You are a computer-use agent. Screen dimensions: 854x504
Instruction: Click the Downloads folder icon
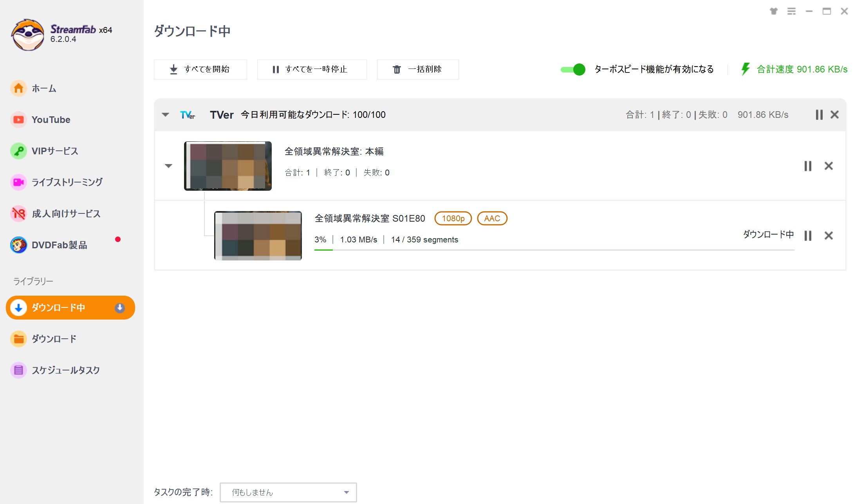click(x=18, y=339)
